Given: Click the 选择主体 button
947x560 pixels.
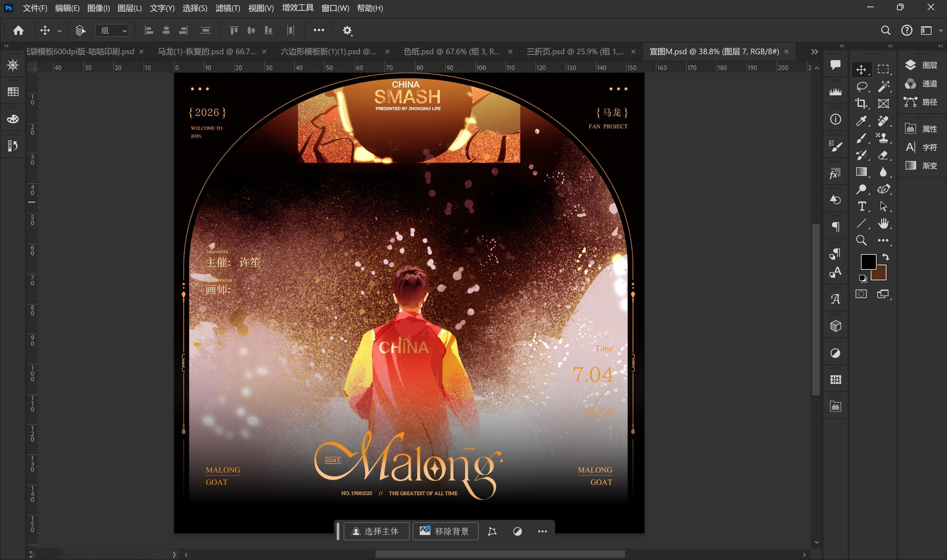Looking at the screenshot, I should (x=376, y=531).
